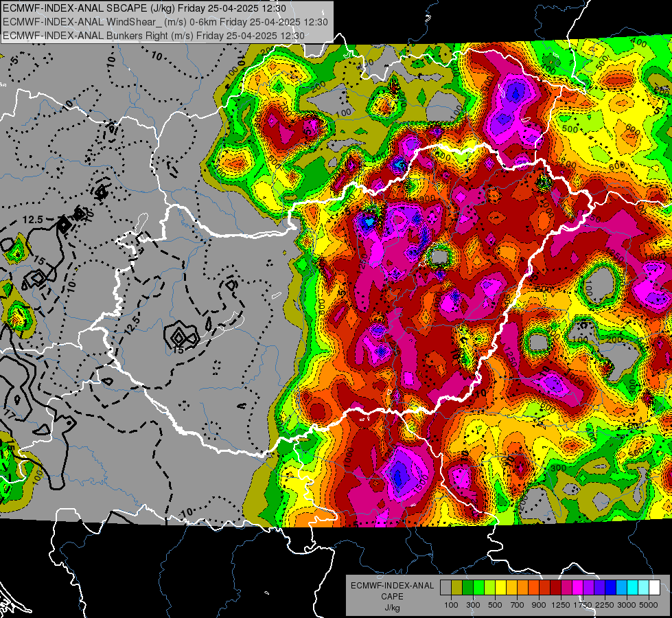Viewport: 672px width, 618px height.
Task: Click the pure blue legend swatch
Action: tap(610, 587)
